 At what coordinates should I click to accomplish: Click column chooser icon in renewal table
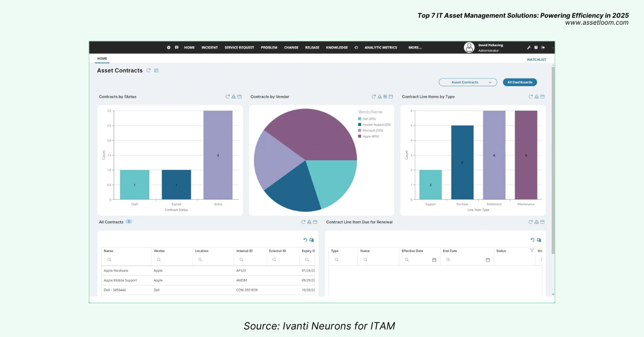pos(539,240)
